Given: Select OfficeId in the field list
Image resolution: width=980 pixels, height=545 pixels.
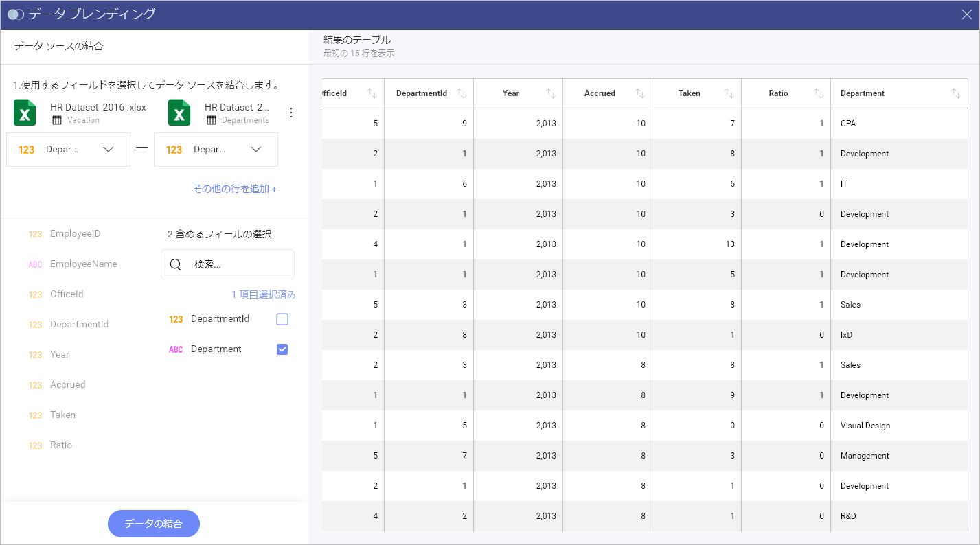Looking at the screenshot, I should 67,294.
